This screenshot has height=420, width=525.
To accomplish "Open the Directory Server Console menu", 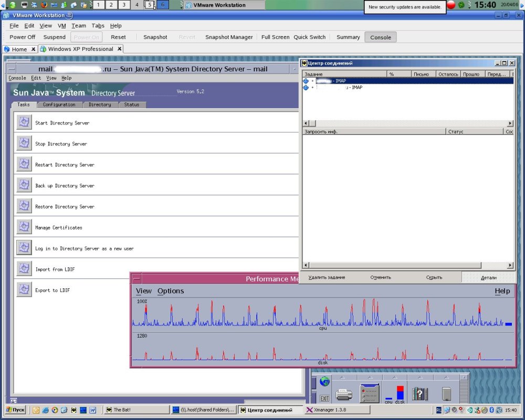I will click(17, 78).
